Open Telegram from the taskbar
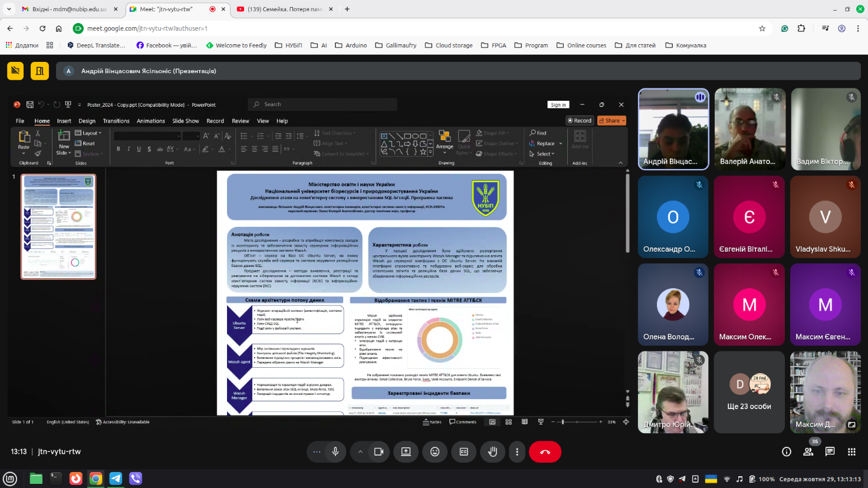Screen dimensions: 868x488 point(116,478)
